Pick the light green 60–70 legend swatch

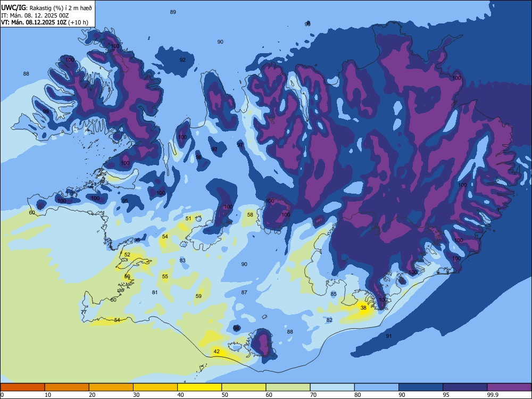click(288, 387)
